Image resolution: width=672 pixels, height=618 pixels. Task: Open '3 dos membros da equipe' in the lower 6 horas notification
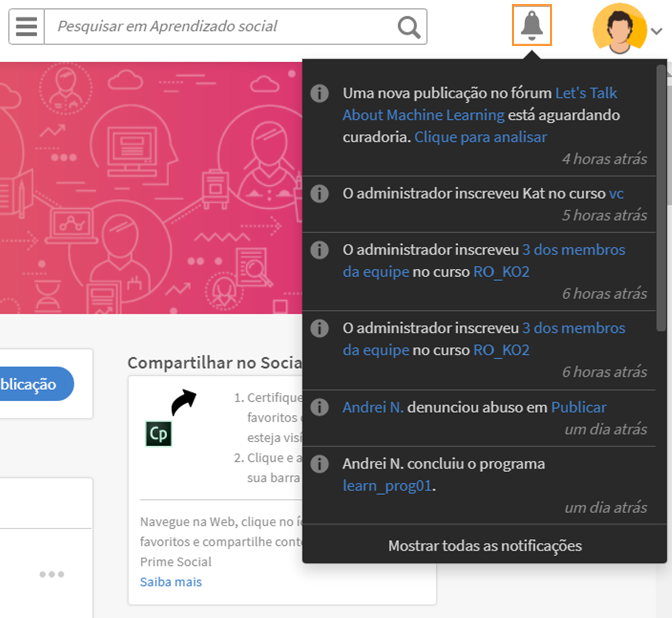[484, 339]
